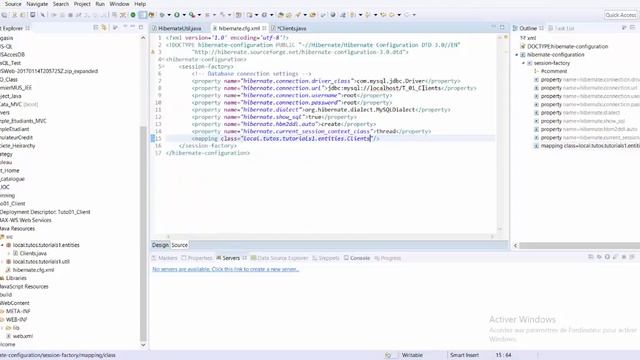Viewport: 640px width, 360px height.
Task: Maximize the Project Explorer view
Action: pyautogui.click(x=141, y=27)
